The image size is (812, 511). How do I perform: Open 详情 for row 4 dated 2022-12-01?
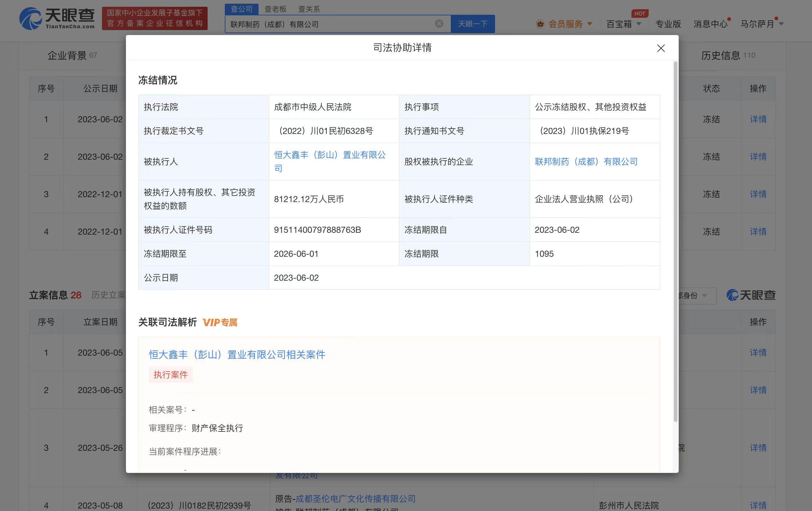tap(758, 231)
